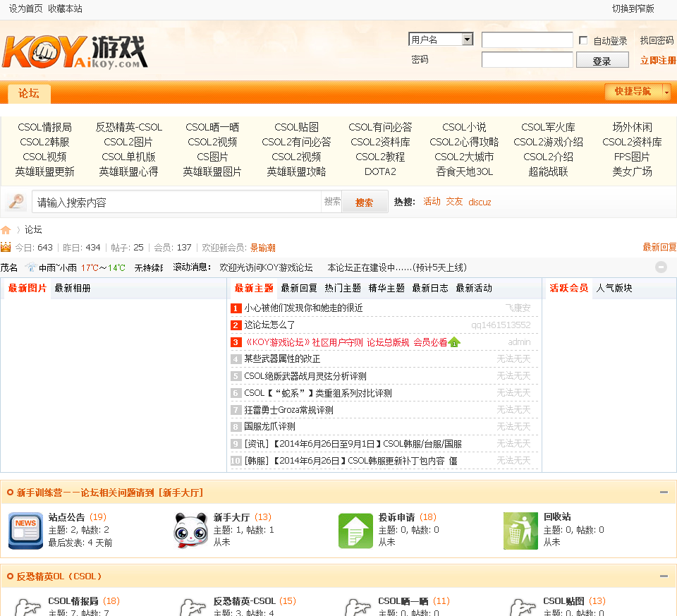Switch to the 精华主题 tab
The width and height of the screenshot is (677, 616).
[x=386, y=288]
